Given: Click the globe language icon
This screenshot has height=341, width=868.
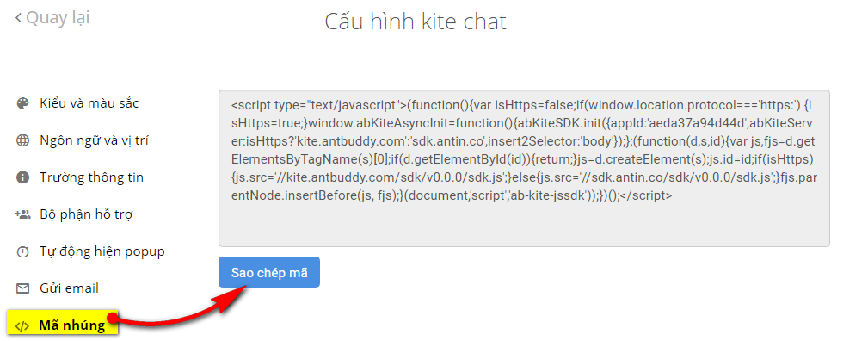Looking at the screenshot, I should 22,141.
